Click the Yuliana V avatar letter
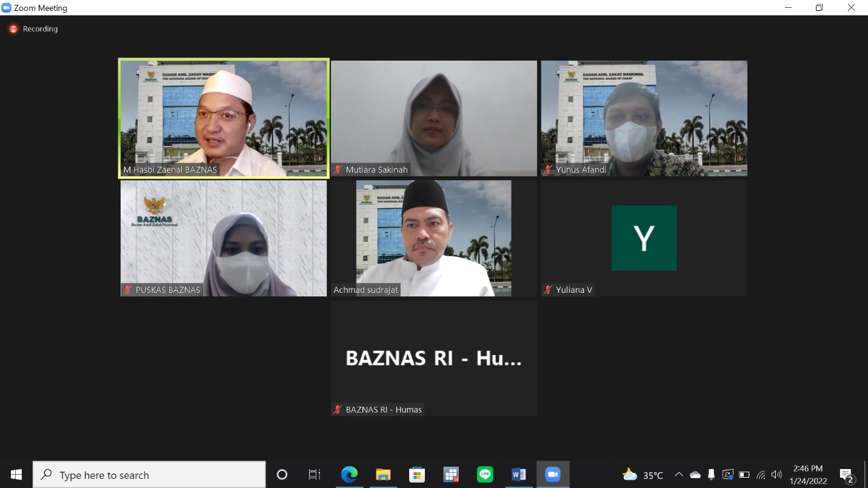 pyautogui.click(x=644, y=238)
